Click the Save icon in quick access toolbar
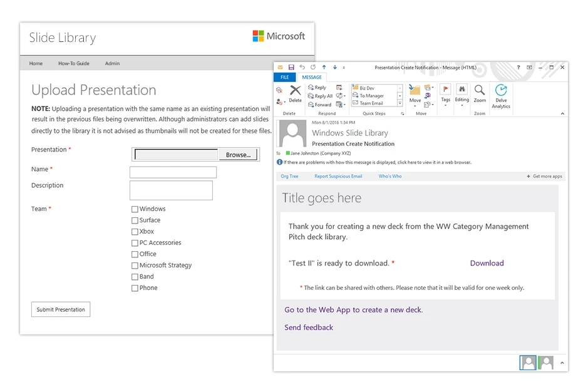This screenshot has height=392, width=588. point(291,67)
